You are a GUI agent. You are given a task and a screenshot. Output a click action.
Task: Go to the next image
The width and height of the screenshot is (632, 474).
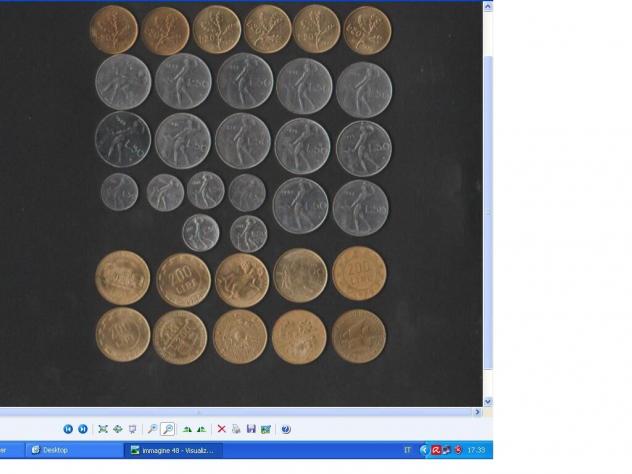(83, 429)
